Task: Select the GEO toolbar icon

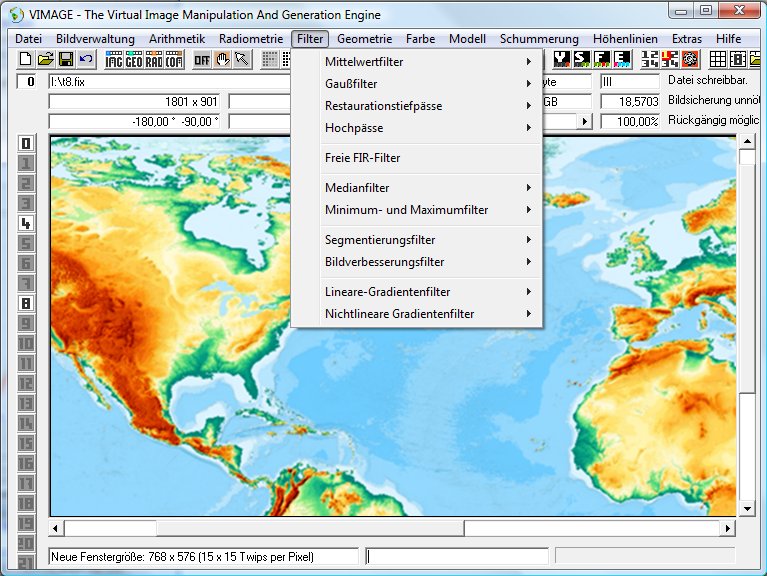Action: tap(134, 60)
